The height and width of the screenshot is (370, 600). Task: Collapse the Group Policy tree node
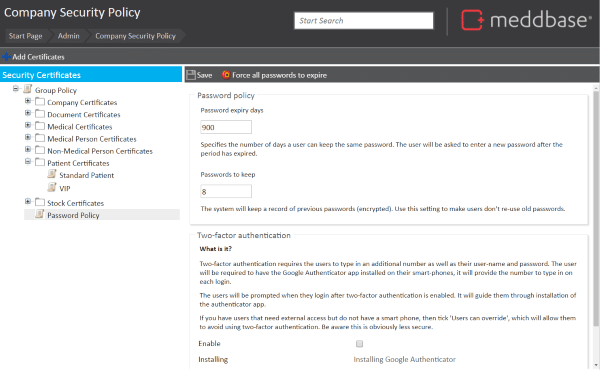point(16,89)
